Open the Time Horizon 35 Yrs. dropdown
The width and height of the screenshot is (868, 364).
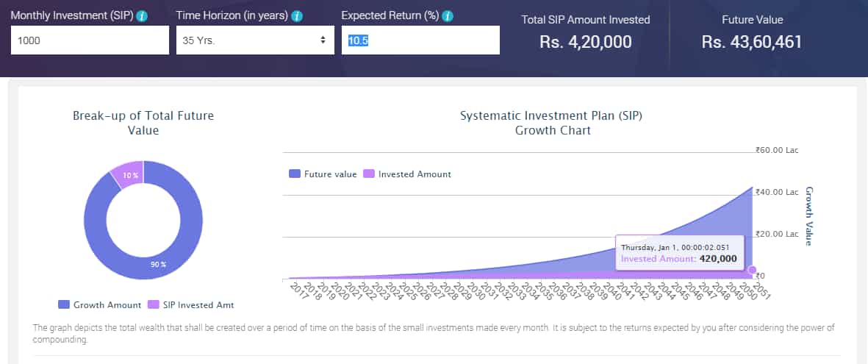click(x=255, y=40)
